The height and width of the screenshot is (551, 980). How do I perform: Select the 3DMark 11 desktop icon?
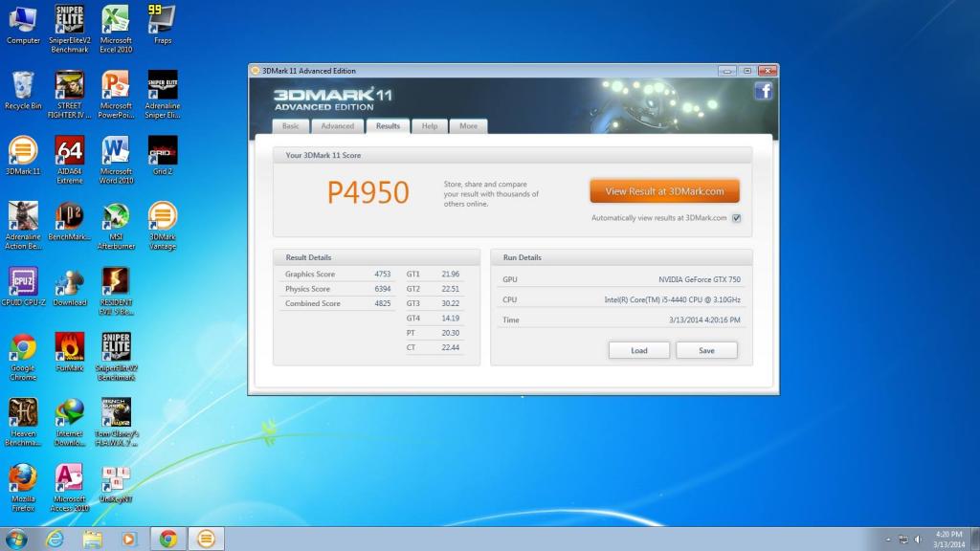coord(23,156)
